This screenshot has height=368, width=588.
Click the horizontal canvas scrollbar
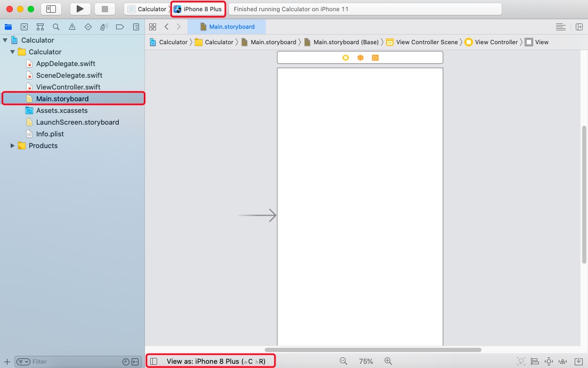pos(373,349)
